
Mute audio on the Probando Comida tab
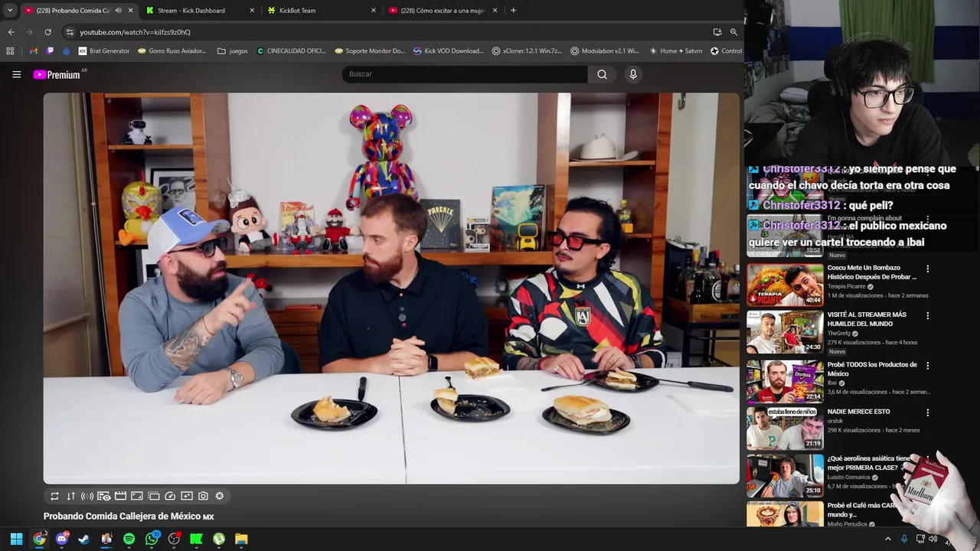(118, 11)
